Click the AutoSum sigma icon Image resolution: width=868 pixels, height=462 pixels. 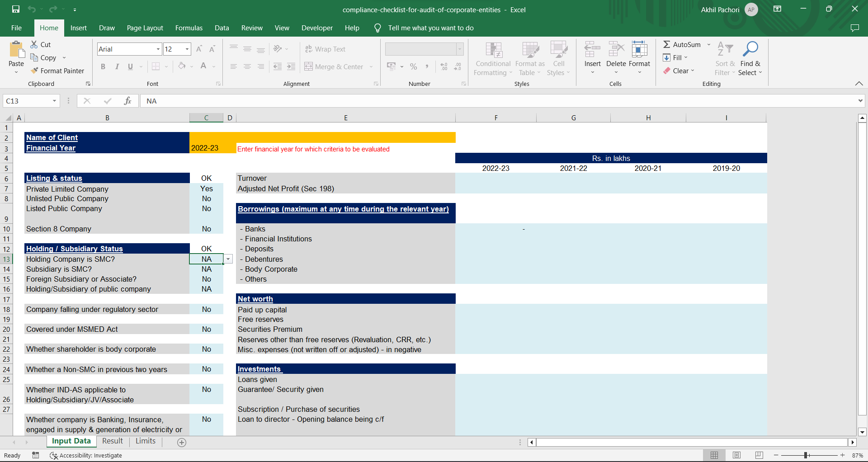667,44
